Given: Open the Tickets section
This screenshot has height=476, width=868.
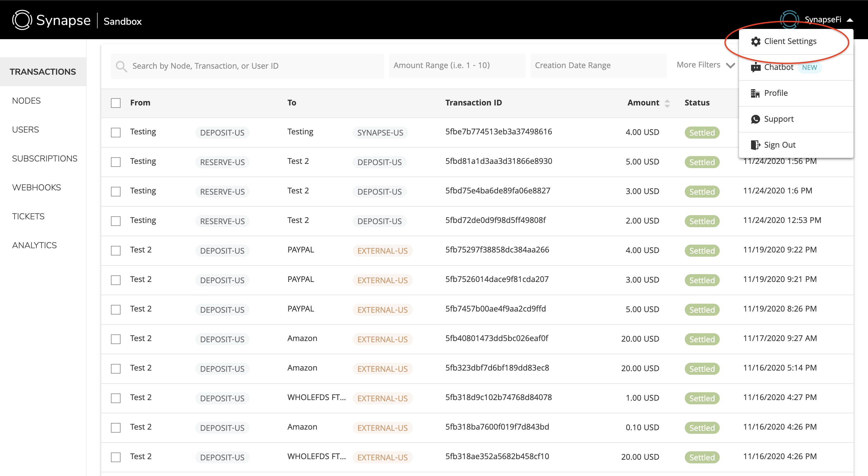Looking at the screenshot, I should point(28,217).
